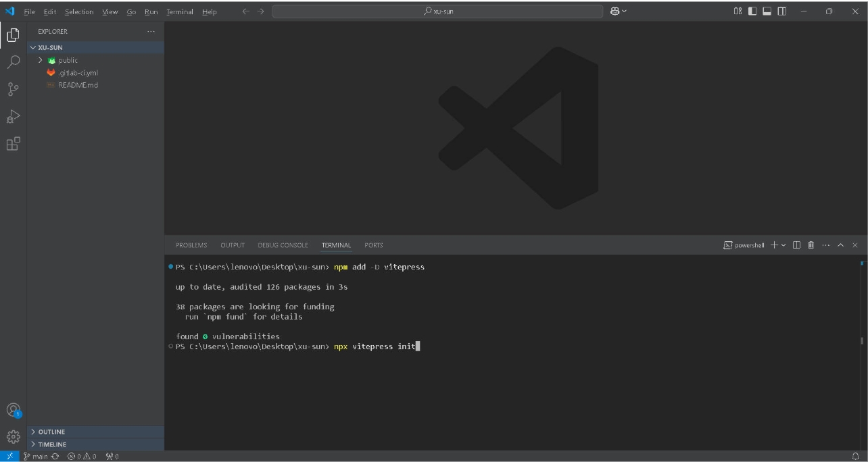Open the Extensions view

13,143
